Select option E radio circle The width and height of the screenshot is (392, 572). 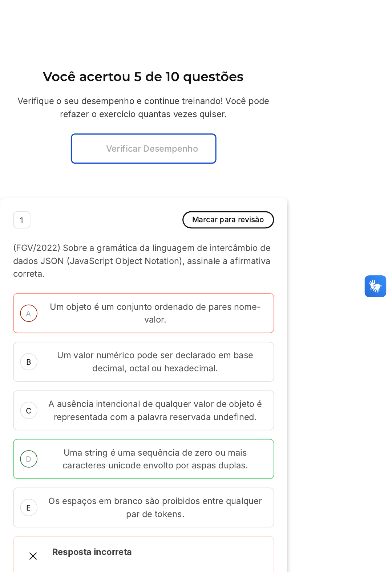click(29, 508)
